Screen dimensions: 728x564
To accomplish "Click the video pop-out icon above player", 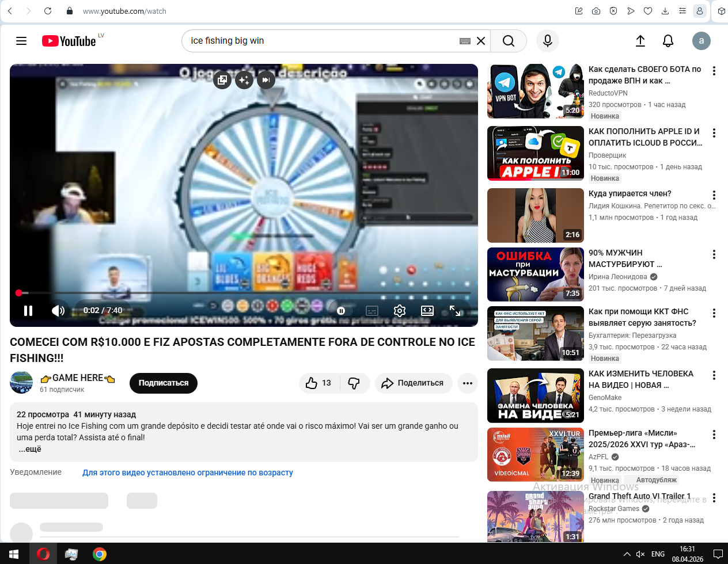I will click(x=222, y=80).
